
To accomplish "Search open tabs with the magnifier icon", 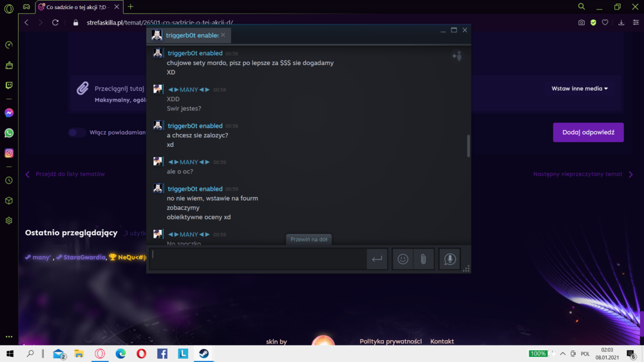I will 581,6.
